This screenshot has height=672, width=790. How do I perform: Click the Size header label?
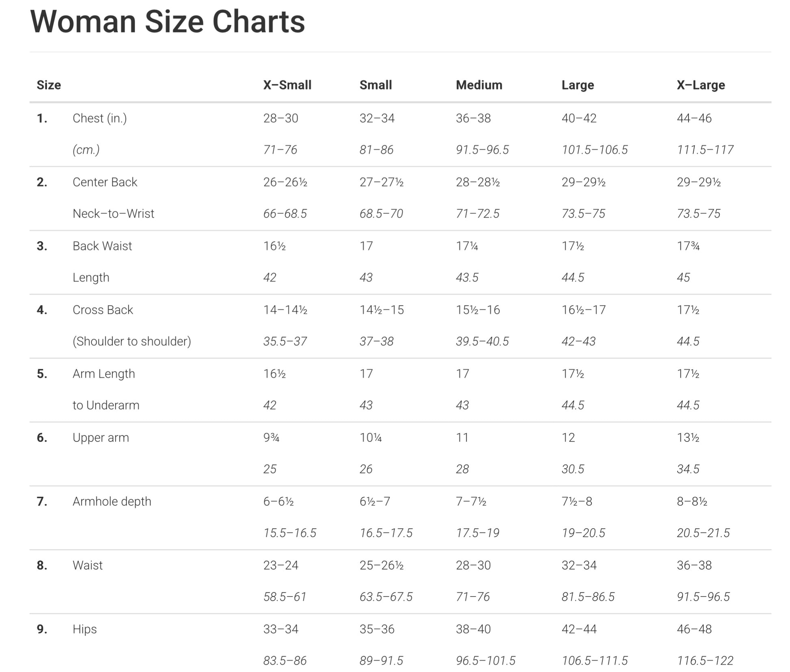tap(49, 85)
